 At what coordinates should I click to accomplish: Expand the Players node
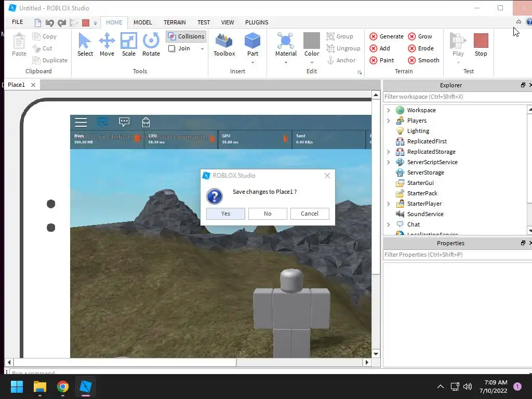[389, 121]
